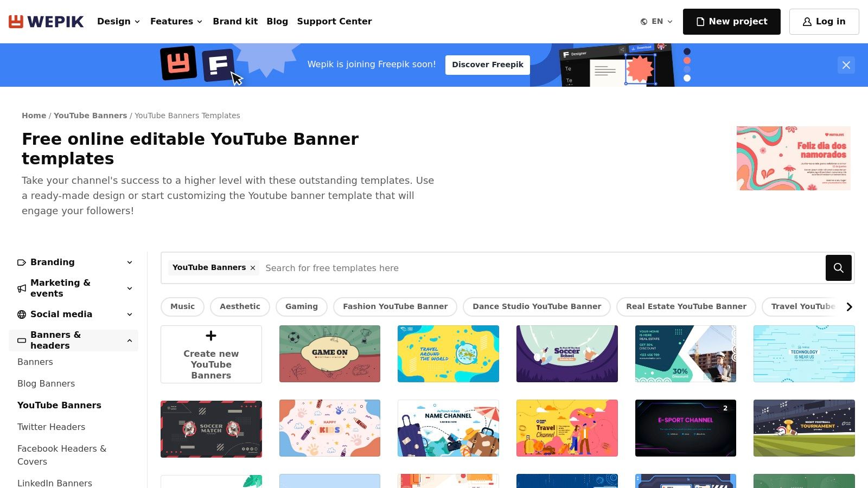Open Blog Banners sidebar link
The width and height of the screenshot is (868, 488).
tap(46, 384)
